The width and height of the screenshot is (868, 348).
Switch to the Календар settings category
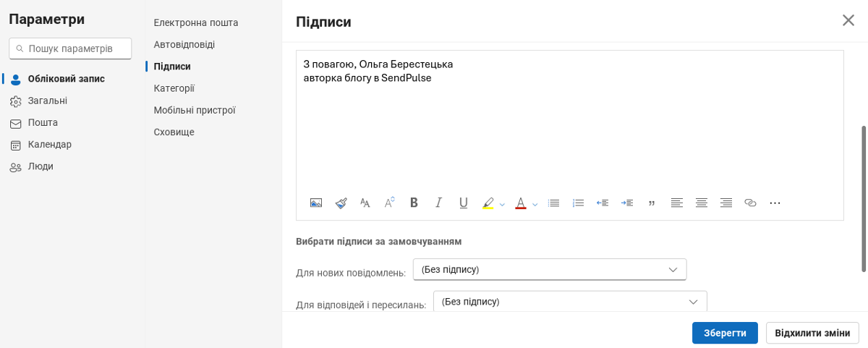click(49, 144)
